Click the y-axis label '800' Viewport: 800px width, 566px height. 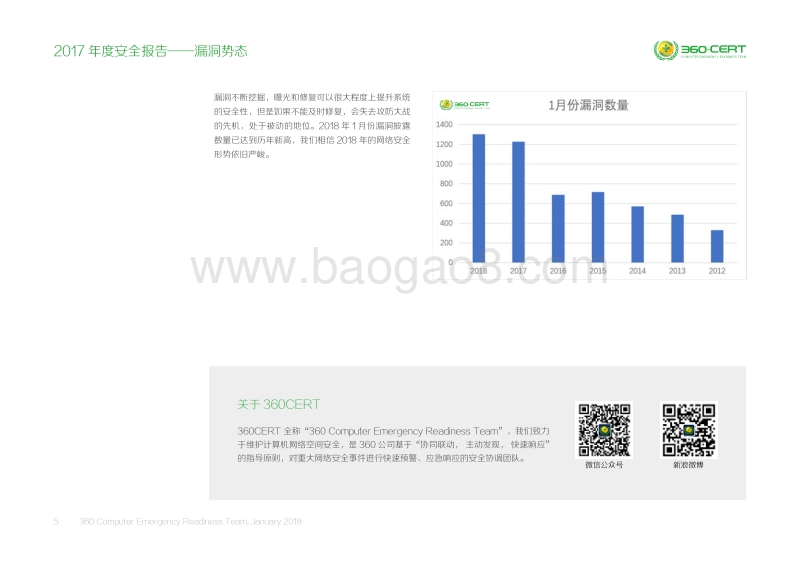click(446, 184)
